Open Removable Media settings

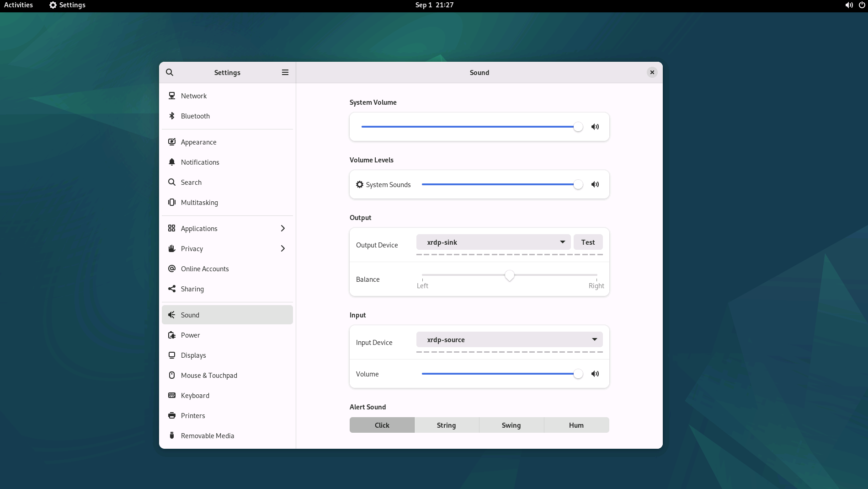(x=227, y=435)
